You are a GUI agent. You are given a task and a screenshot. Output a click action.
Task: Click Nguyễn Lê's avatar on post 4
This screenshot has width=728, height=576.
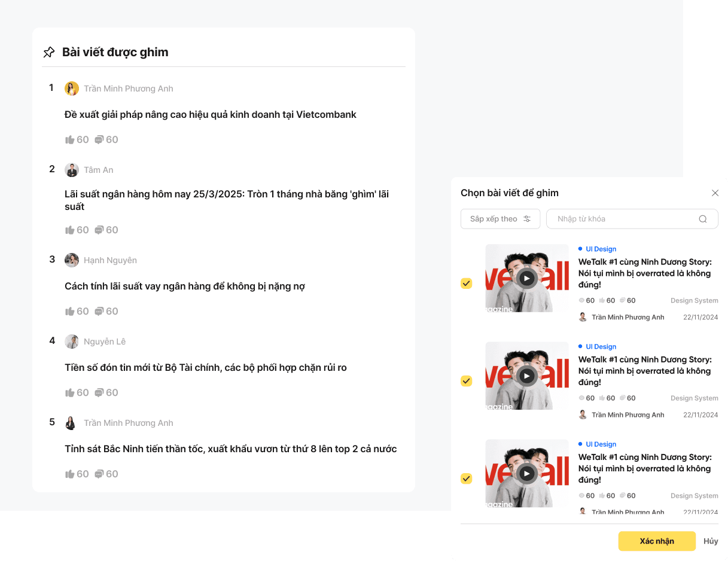(72, 342)
